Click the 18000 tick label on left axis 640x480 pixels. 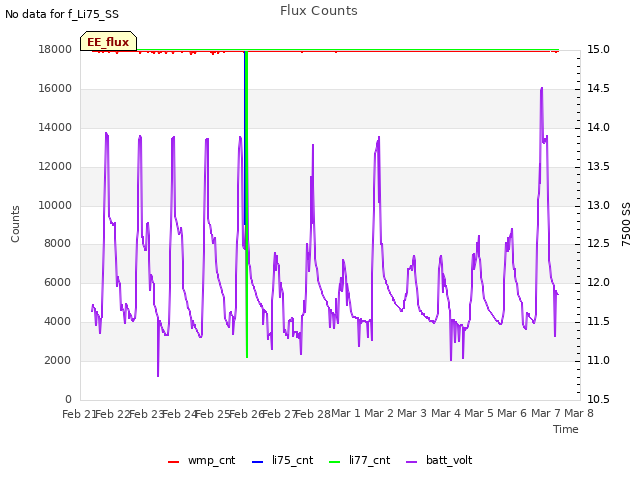(55, 49)
